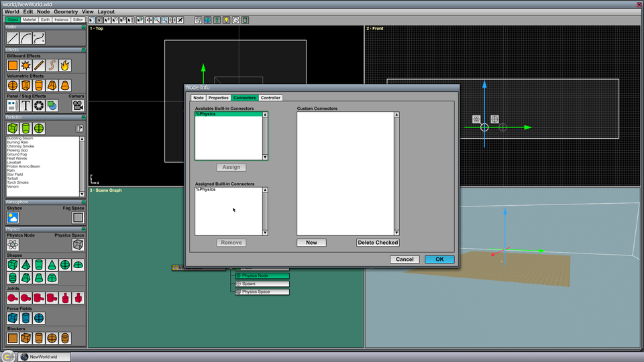Select the text panel effect icon
644x362 pixels.
pos(25,105)
